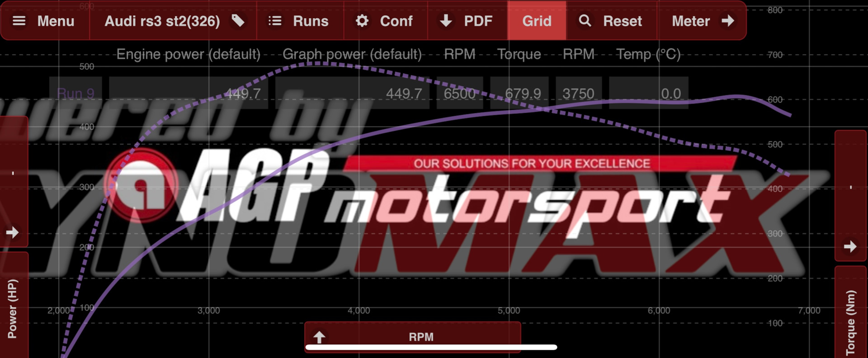Viewport: 868px width, 358px height.
Task: Click the PDF download arrow icon
Action: pyautogui.click(x=446, y=20)
